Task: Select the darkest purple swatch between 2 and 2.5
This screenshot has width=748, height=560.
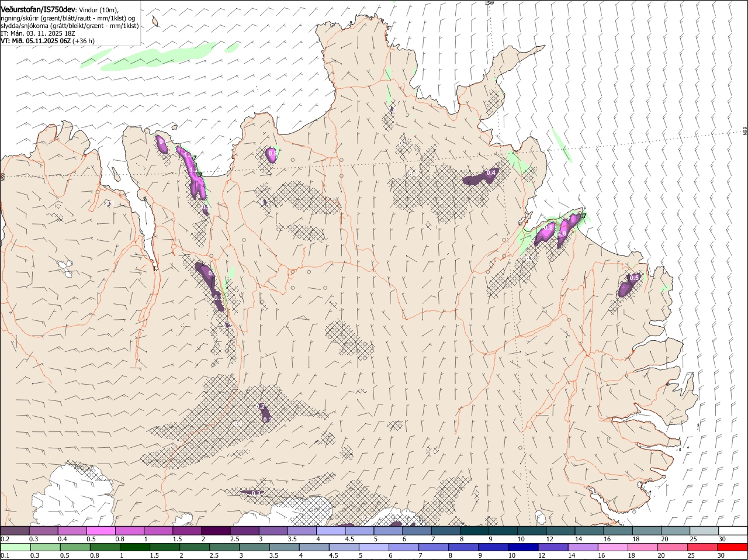Action: click(x=216, y=531)
